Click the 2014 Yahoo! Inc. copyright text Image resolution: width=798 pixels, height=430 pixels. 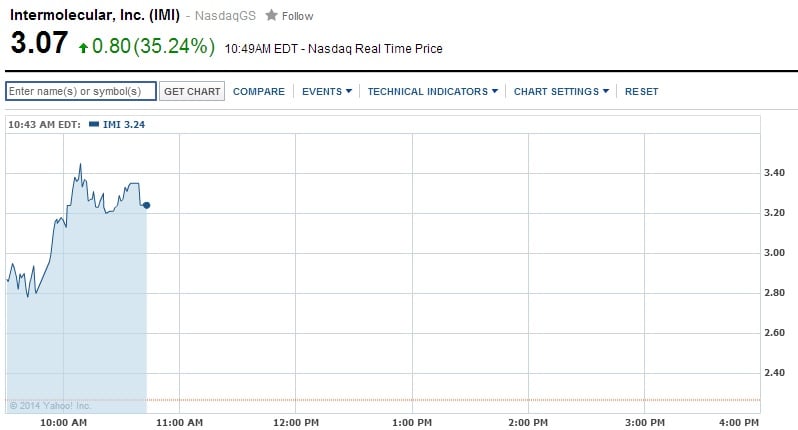coord(51,405)
